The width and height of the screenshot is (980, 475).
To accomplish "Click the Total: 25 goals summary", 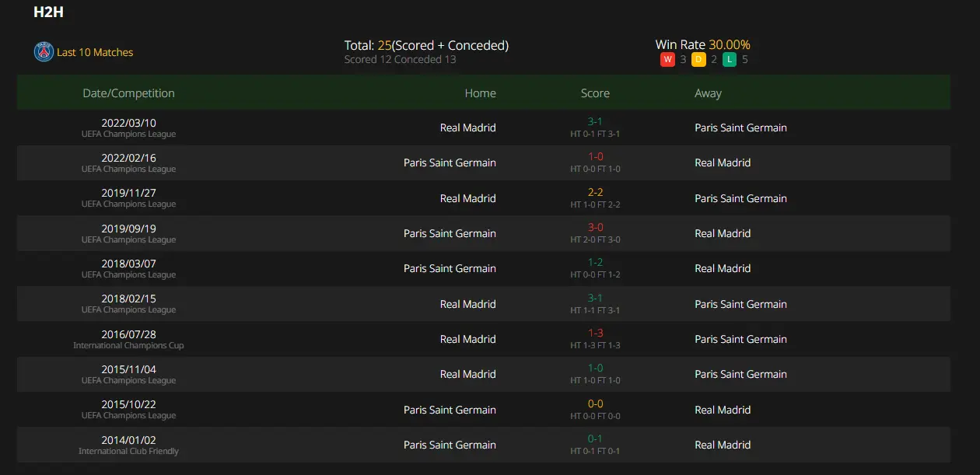I will click(x=426, y=46).
